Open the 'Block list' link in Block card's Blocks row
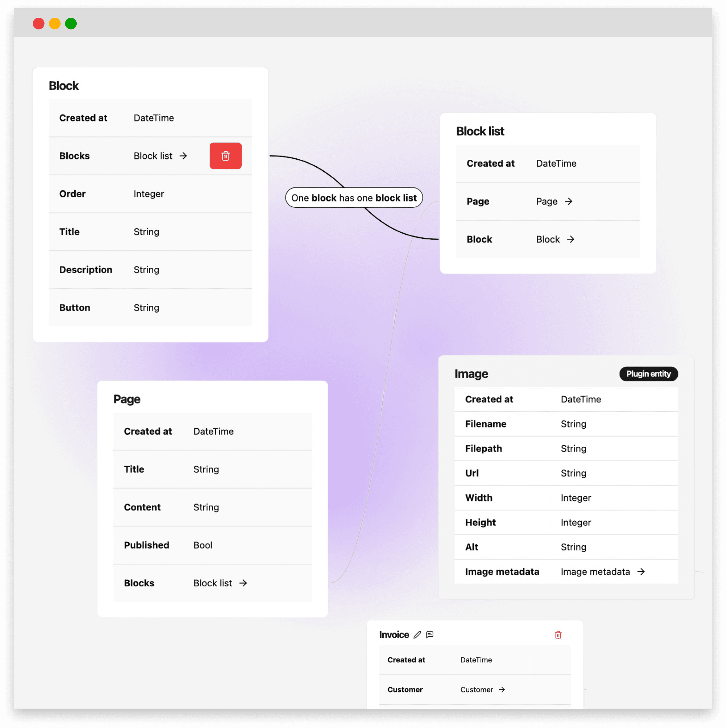 coord(153,156)
